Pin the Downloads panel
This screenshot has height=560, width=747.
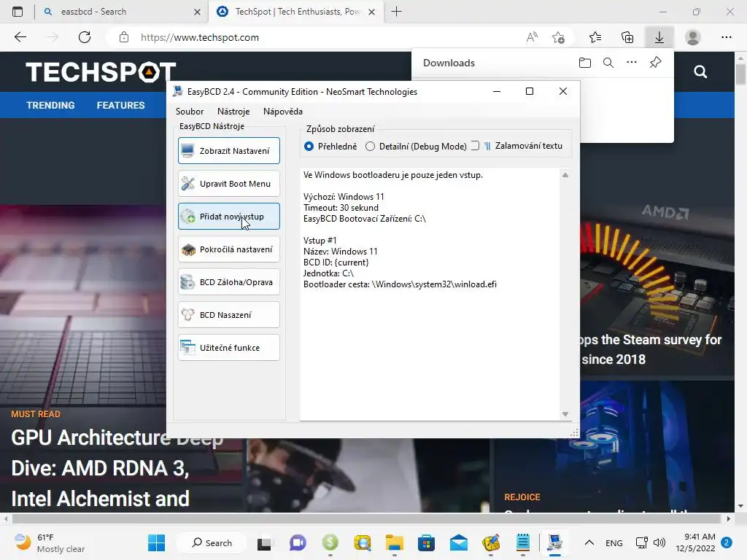pos(656,63)
